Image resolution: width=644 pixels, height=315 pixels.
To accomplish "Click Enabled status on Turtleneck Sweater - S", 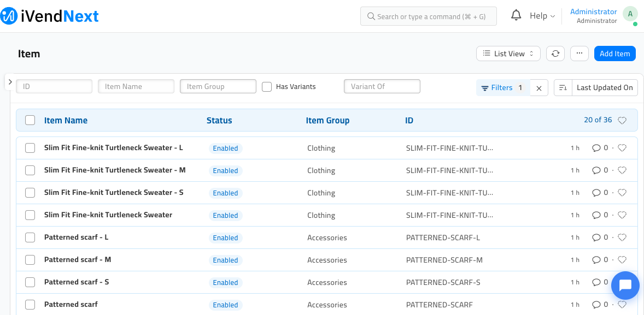I will coord(225,193).
